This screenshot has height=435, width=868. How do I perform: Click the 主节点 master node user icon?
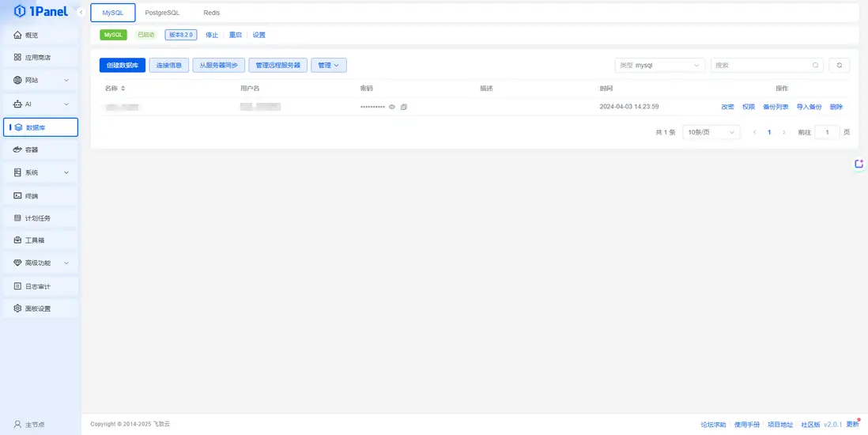click(x=17, y=425)
